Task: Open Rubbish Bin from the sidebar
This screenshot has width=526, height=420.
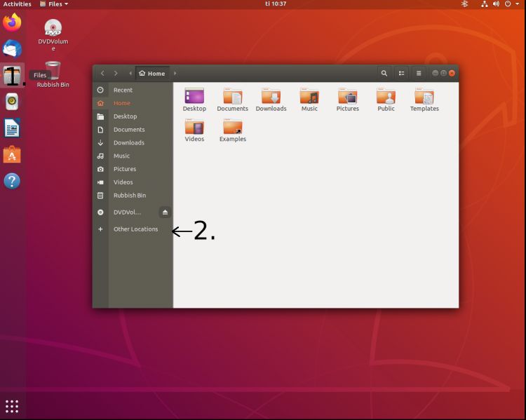Action: (129, 196)
